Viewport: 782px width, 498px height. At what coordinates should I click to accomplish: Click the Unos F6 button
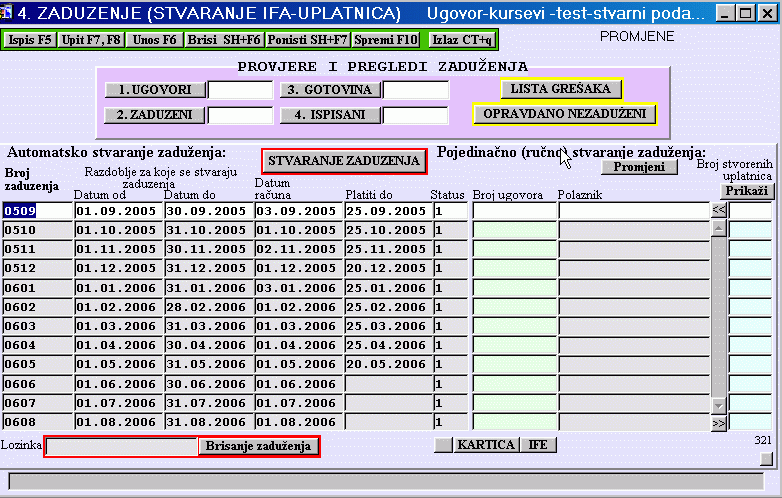[x=154, y=39]
